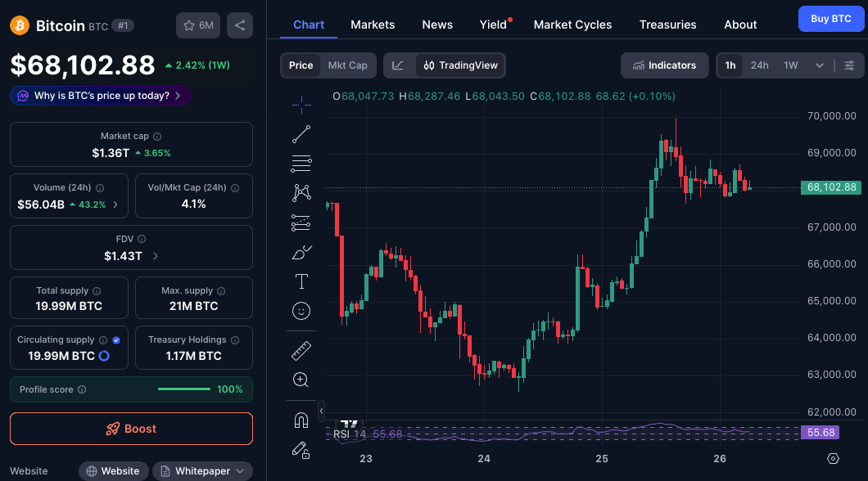868x481 pixels.
Task: Show Volume (24h) info icon
Action: [x=100, y=188]
